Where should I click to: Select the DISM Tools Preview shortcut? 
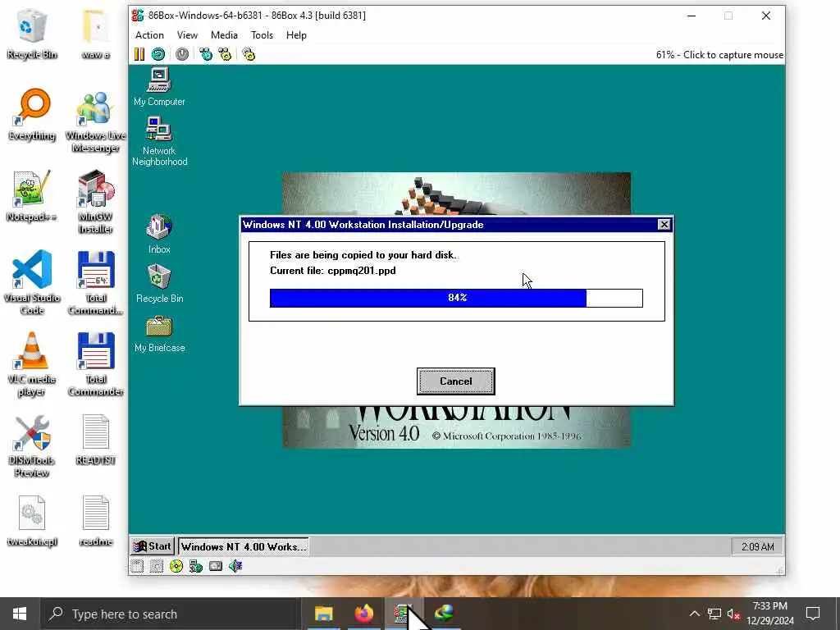pyautogui.click(x=32, y=445)
